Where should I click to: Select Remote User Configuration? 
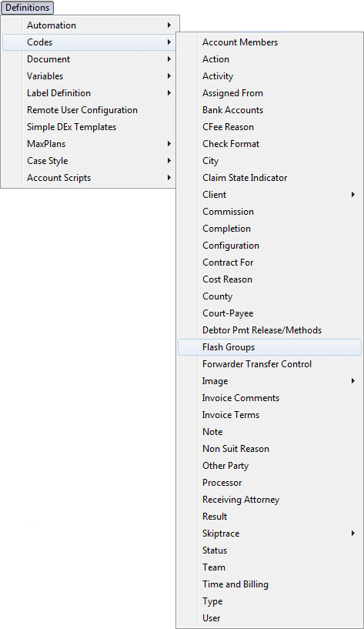click(x=90, y=110)
